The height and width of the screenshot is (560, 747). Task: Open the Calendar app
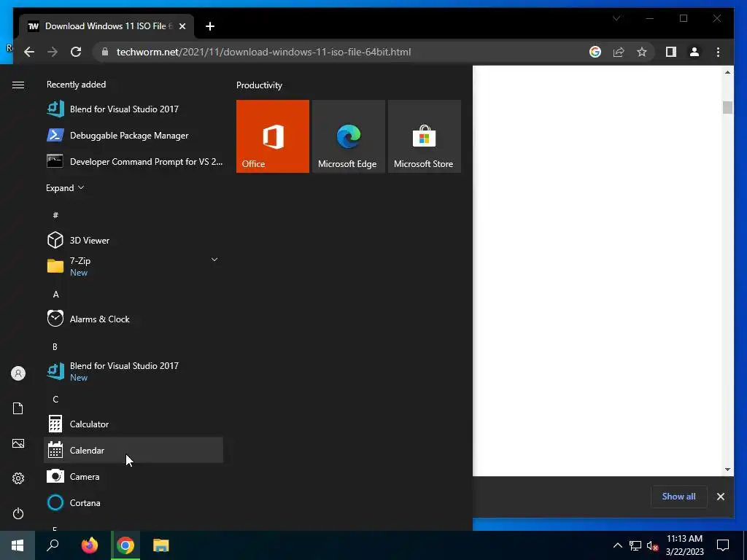point(133,450)
